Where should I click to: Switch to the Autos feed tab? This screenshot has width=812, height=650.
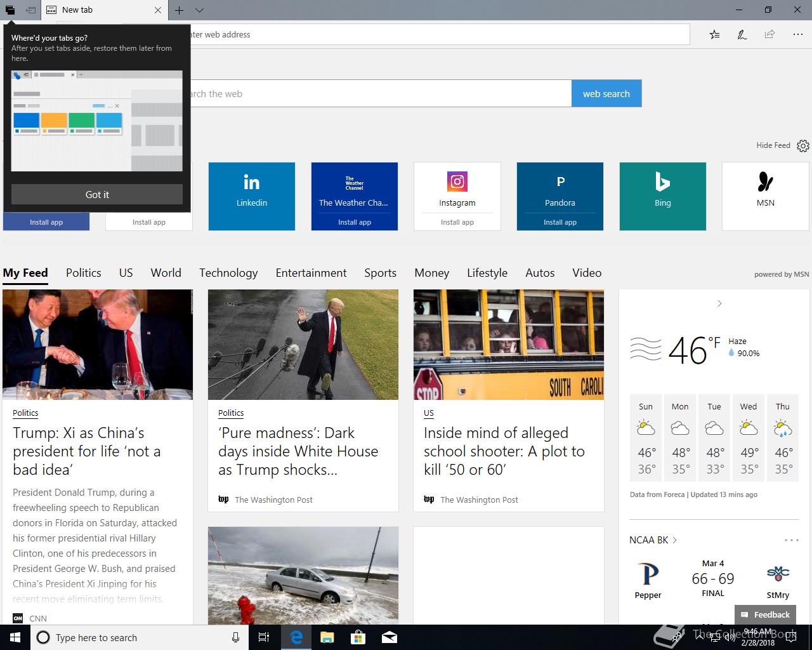540,273
